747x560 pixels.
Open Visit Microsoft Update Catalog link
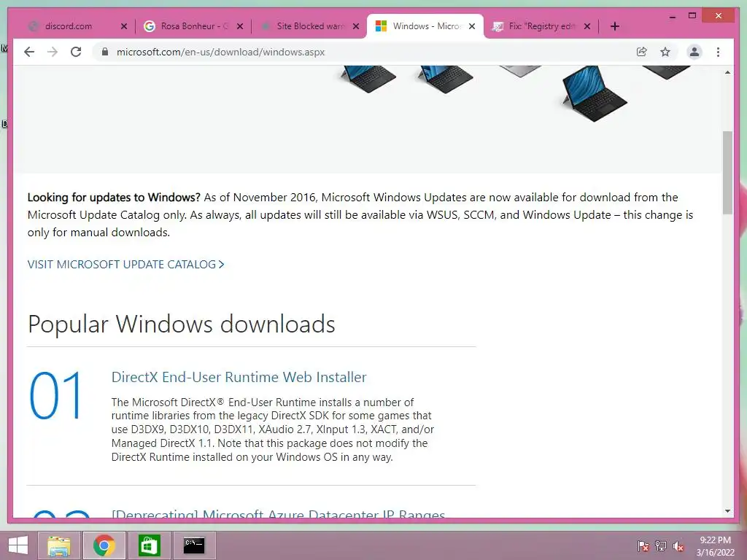coord(125,264)
